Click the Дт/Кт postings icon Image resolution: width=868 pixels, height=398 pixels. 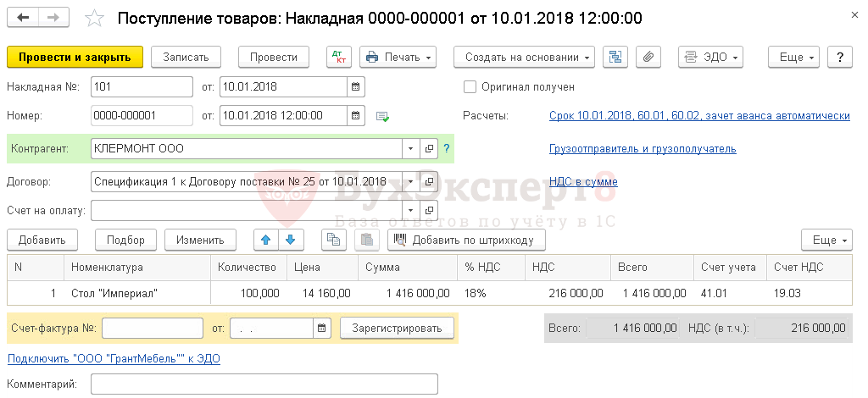click(x=339, y=57)
